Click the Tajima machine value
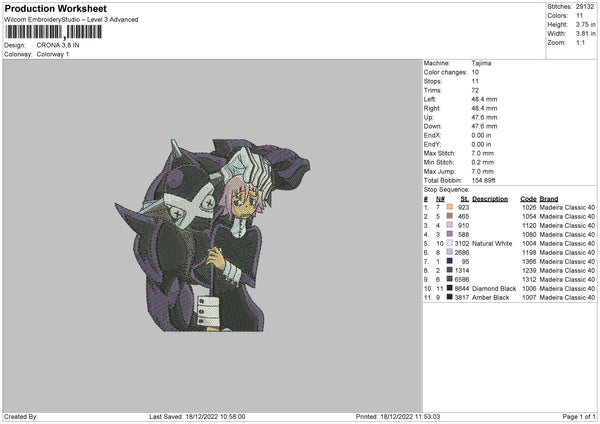This screenshot has height=424, width=600. pyautogui.click(x=481, y=63)
